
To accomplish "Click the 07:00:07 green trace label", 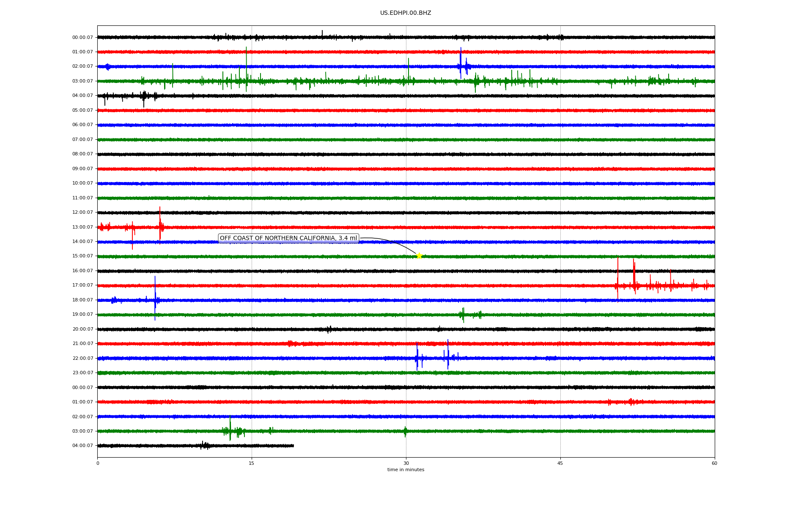I will 82,140.
